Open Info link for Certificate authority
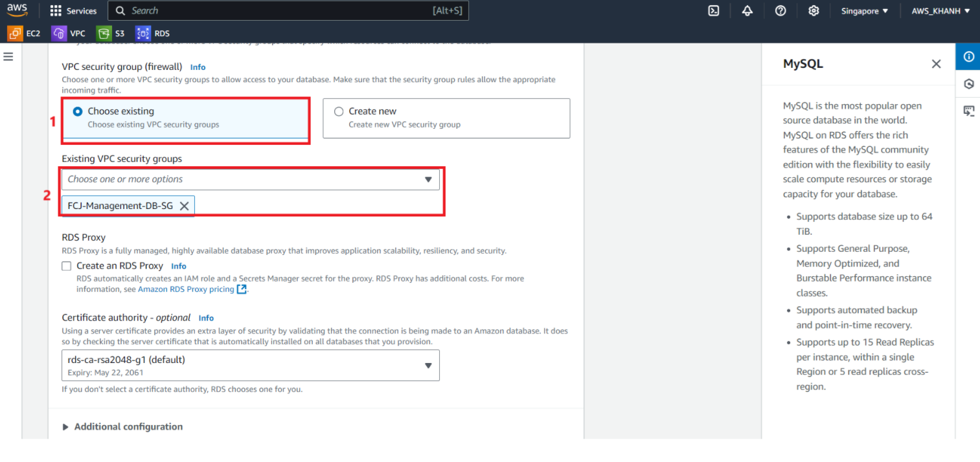Screen dimensions: 980x462 click(206, 318)
